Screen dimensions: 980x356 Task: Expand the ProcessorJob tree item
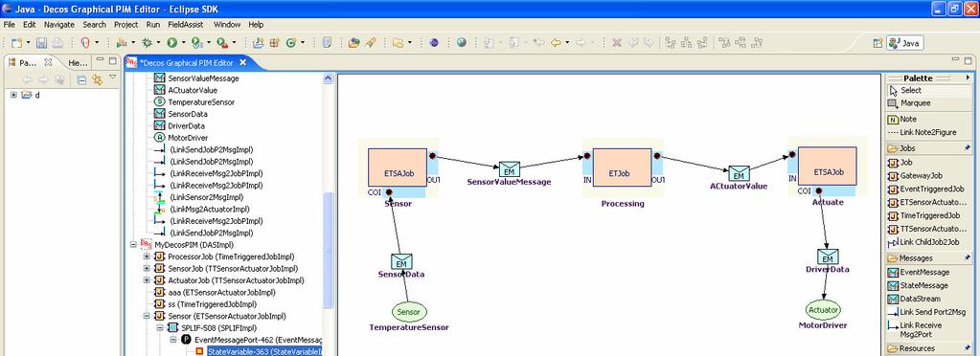147,256
